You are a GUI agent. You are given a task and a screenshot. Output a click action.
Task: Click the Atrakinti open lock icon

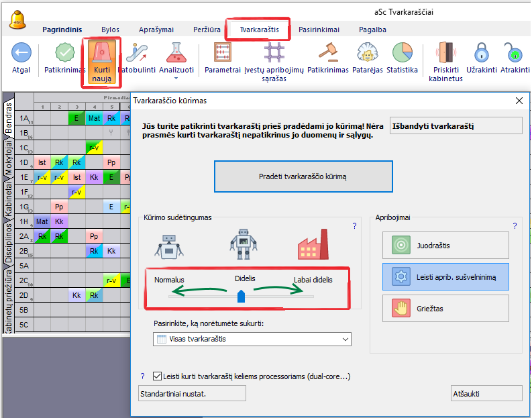click(514, 52)
